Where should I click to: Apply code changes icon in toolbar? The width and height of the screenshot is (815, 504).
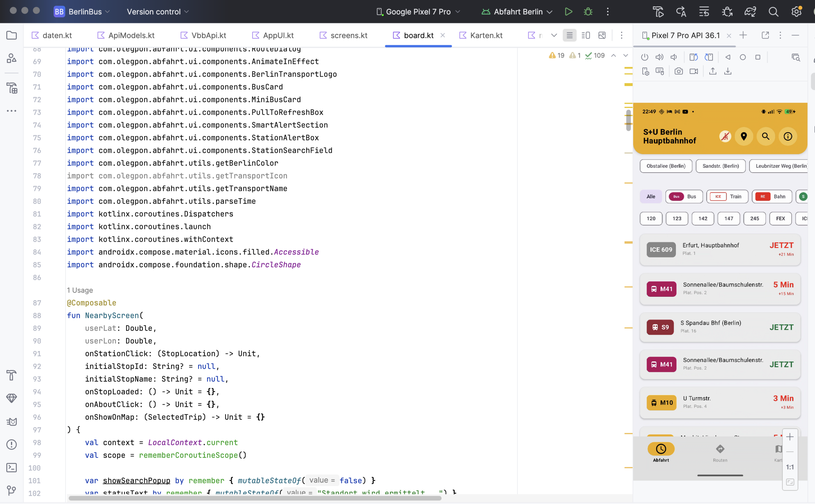704,12
